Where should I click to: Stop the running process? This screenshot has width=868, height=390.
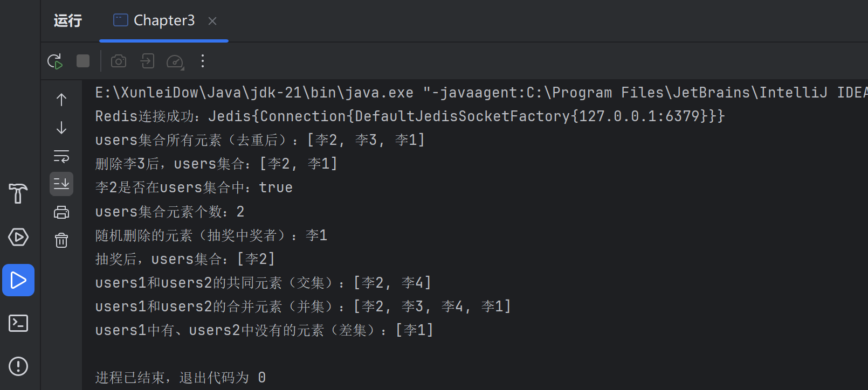[x=83, y=61]
